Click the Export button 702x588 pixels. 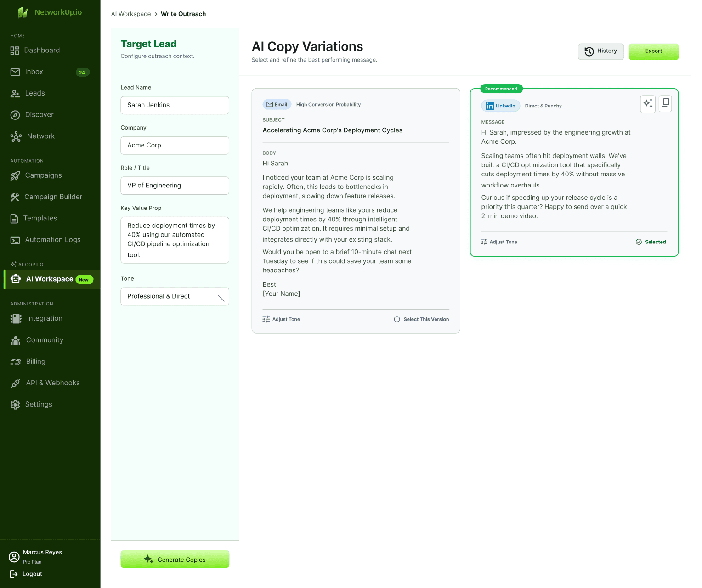653,51
